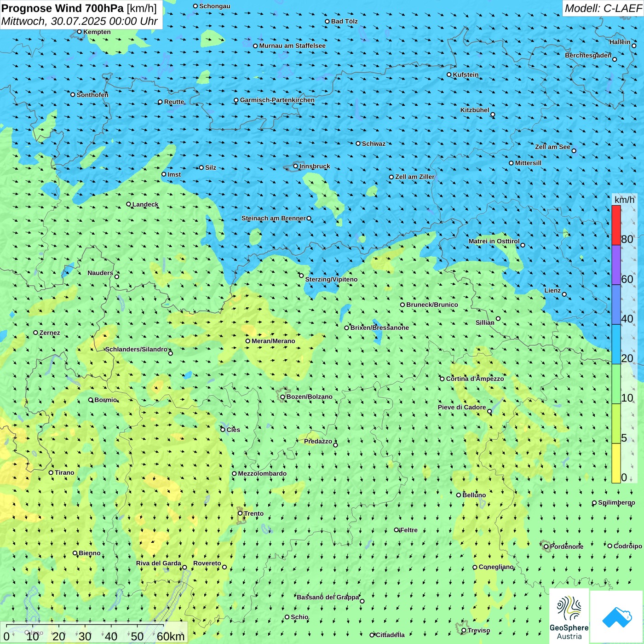Click the Treviso city label
Screen dimensions: 644x644
click(x=478, y=630)
